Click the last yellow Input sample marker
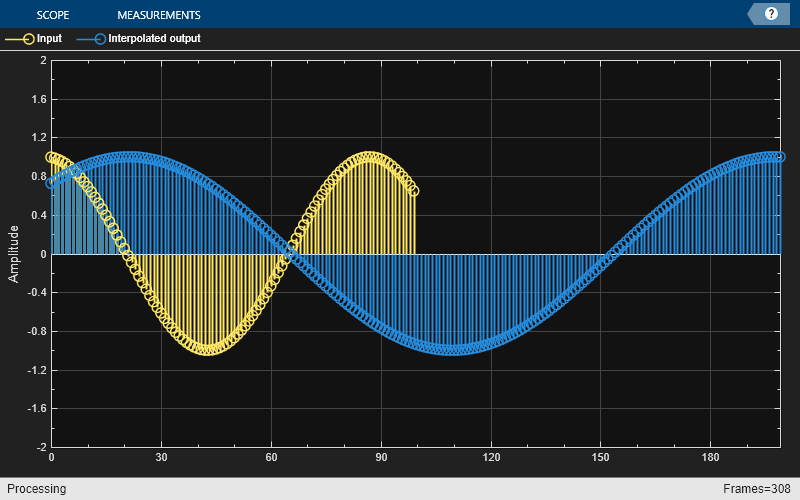Image resolution: width=800 pixels, height=500 pixels. [414, 191]
